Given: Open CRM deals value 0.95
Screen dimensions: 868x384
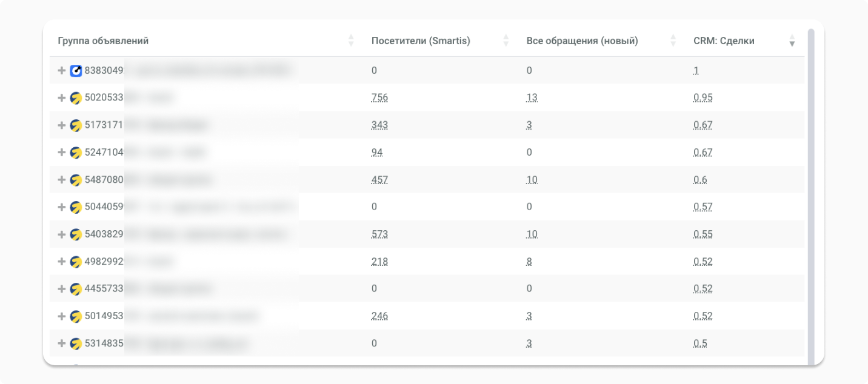Looking at the screenshot, I should pos(703,98).
